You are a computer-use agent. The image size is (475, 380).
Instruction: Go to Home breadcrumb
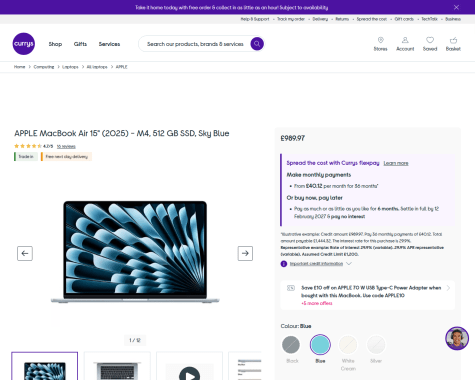tap(19, 67)
